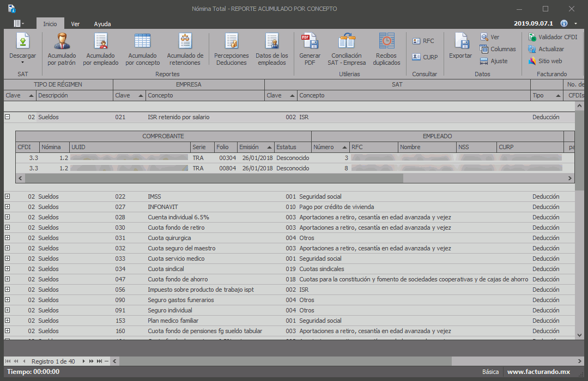Viewport: 588px width, 381px height.
Task: Collapse the expanded ISR retenido row
Action: (8, 117)
